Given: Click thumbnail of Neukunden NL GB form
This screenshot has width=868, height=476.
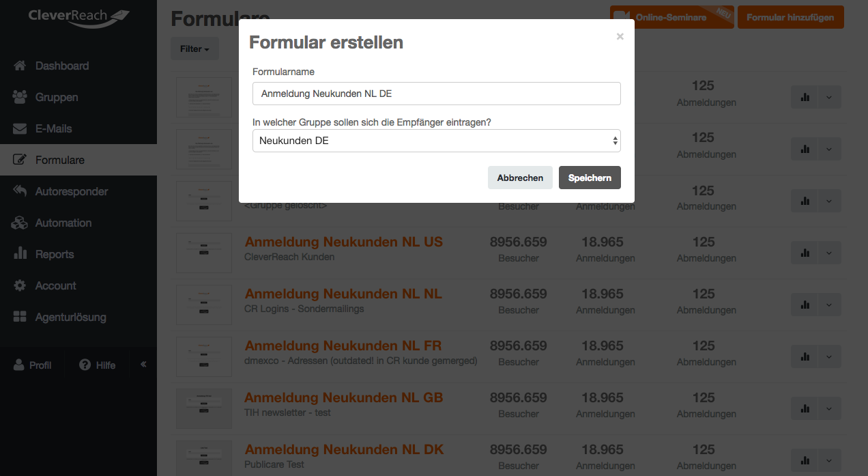Looking at the screenshot, I should (204, 409).
